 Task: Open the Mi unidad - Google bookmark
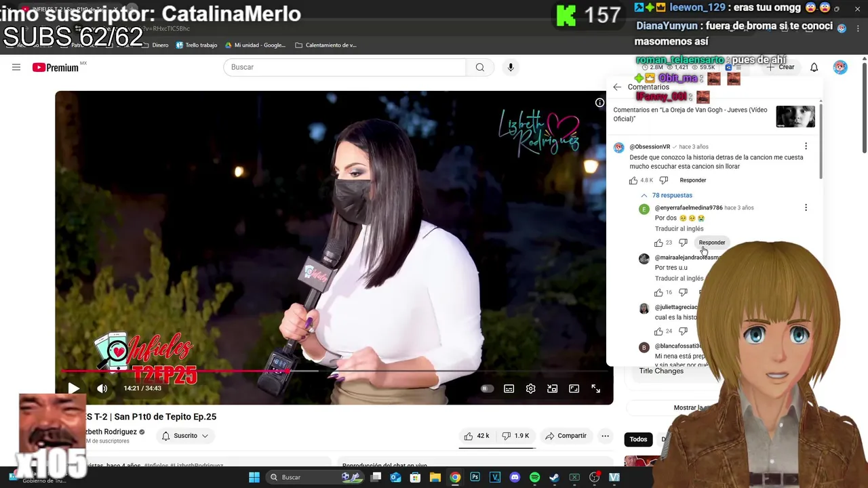(255, 45)
